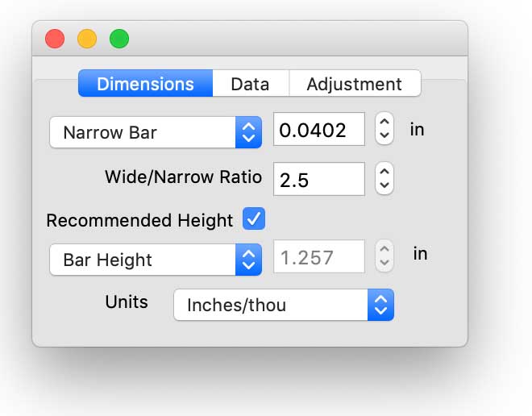532x416 pixels.
Task: Uncheck the Recommended Height checkbox
Action: point(254,218)
